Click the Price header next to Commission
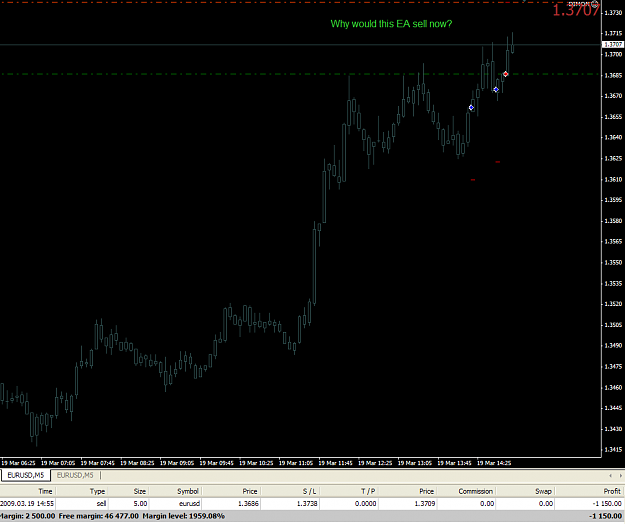The width and height of the screenshot is (625, 524). (426, 491)
